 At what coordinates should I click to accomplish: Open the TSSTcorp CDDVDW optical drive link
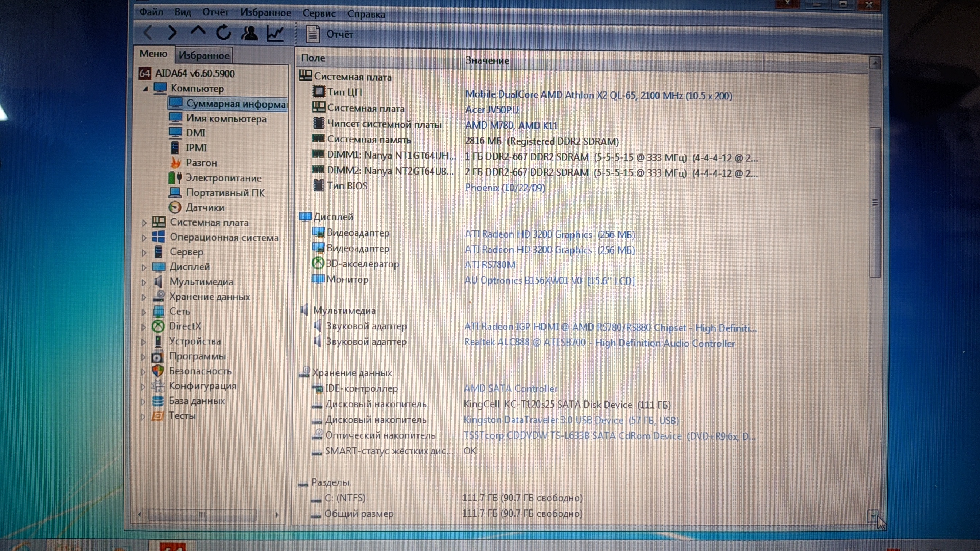(x=610, y=436)
